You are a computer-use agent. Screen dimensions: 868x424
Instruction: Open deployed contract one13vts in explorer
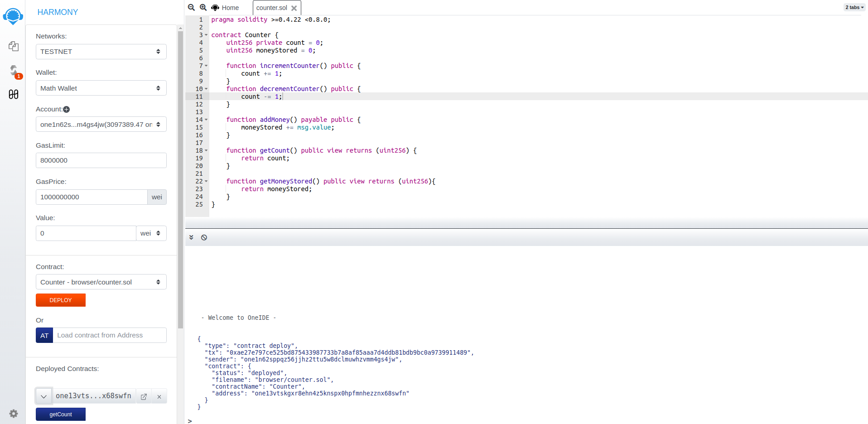click(144, 396)
